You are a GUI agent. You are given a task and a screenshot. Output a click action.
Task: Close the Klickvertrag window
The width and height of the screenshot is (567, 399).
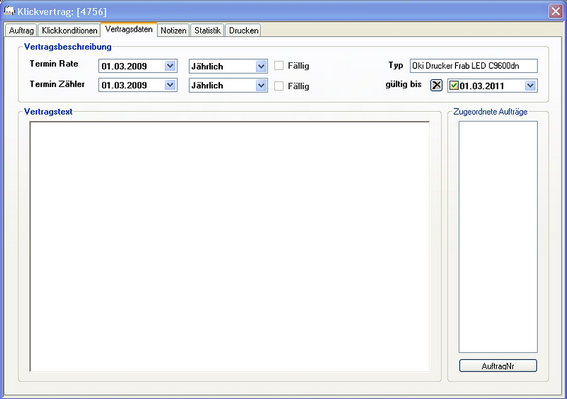(555, 11)
